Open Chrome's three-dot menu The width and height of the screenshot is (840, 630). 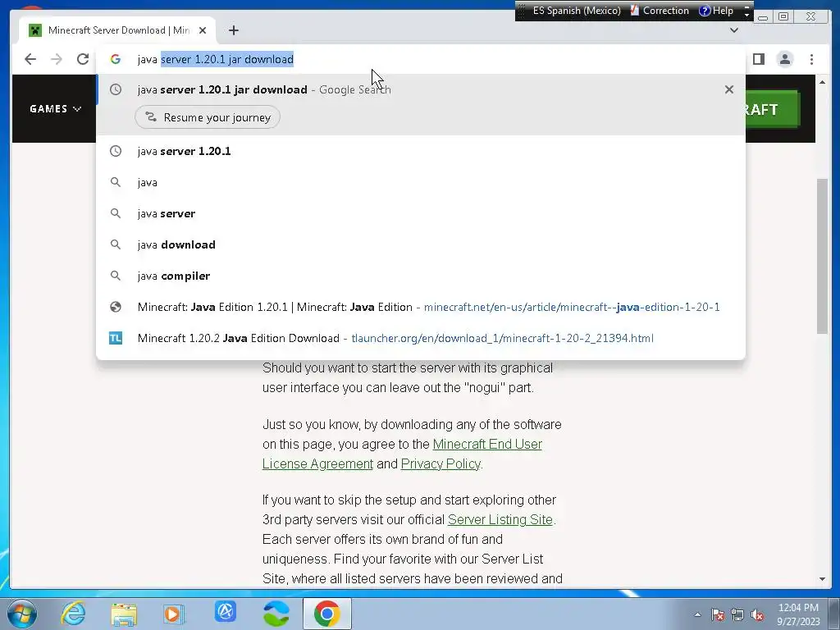811,59
